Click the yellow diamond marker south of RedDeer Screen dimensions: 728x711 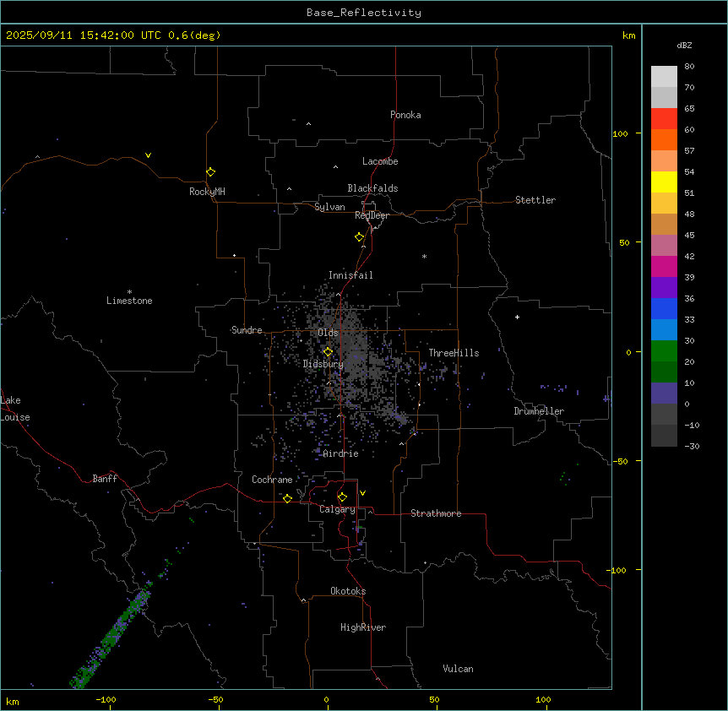(359, 237)
